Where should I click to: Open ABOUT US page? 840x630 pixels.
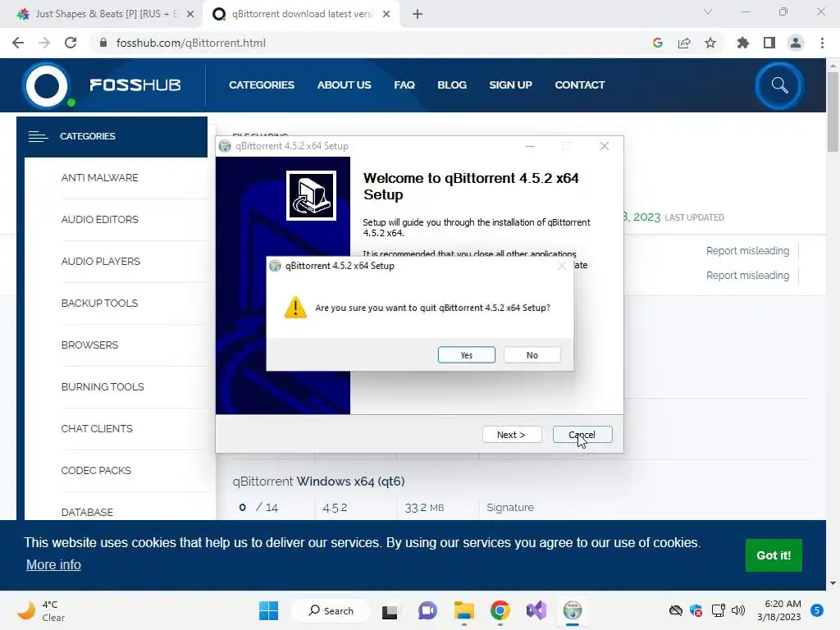[x=344, y=85]
